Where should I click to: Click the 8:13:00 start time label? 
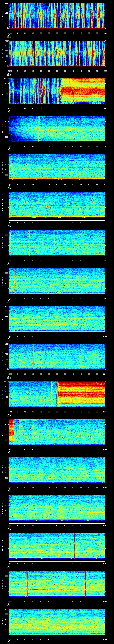pos(9,487)
